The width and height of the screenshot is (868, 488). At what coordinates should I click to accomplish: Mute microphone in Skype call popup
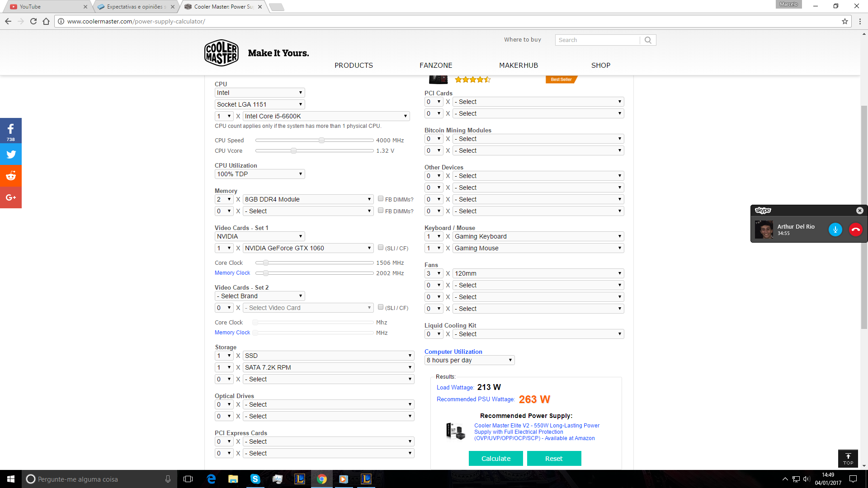coord(835,230)
